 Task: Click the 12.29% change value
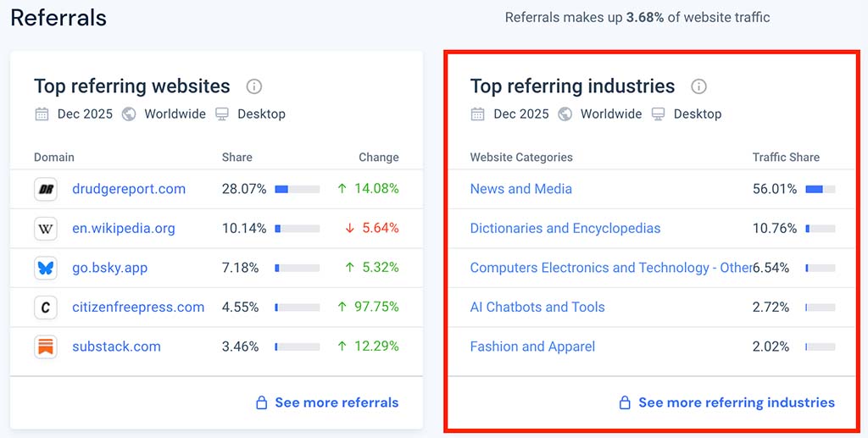click(x=376, y=347)
